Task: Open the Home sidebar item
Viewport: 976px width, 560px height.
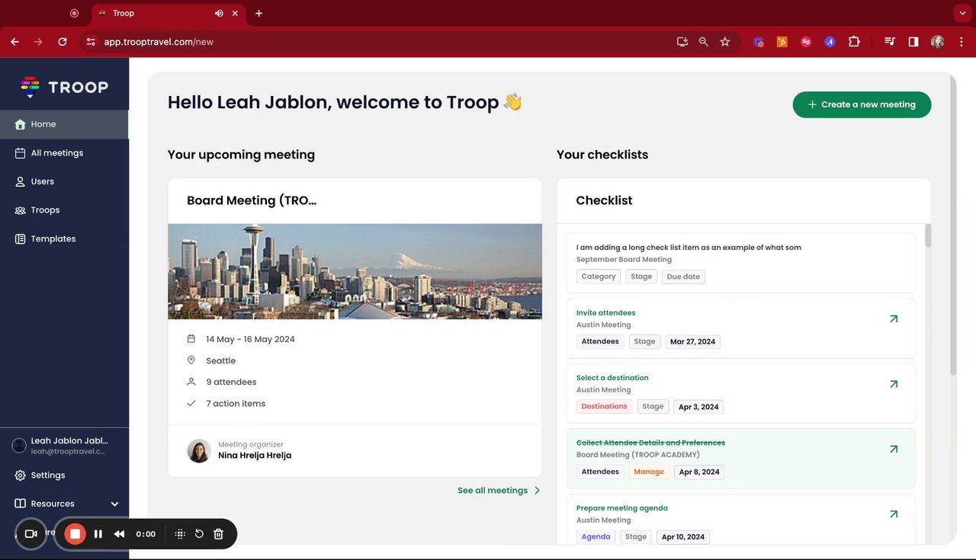Action: pyautogui.click(x=64, y=124)
